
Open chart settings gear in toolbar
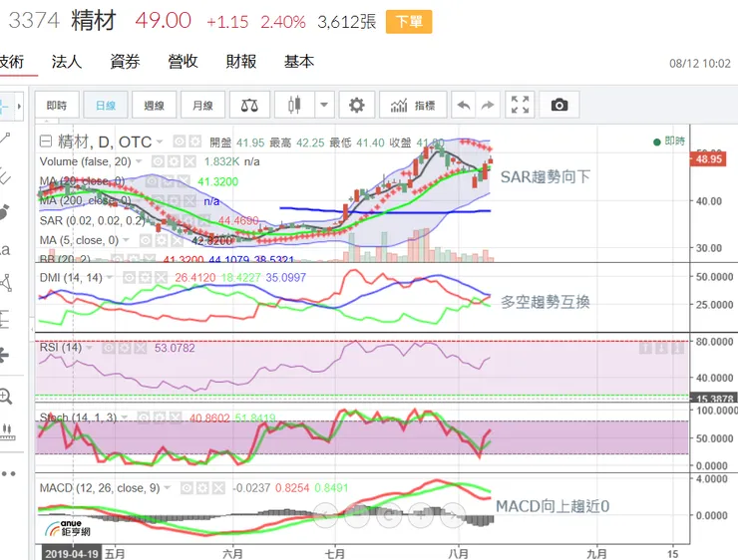(357, 105)
